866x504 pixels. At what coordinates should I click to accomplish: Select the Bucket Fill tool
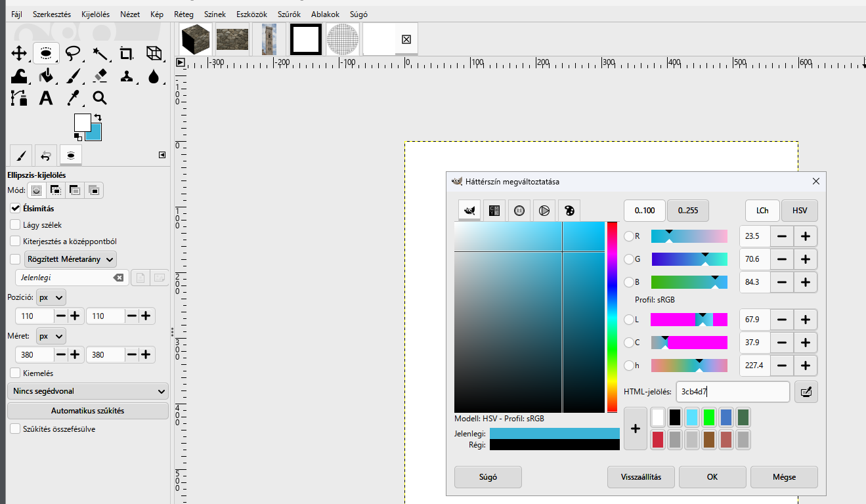pos(46,75)
